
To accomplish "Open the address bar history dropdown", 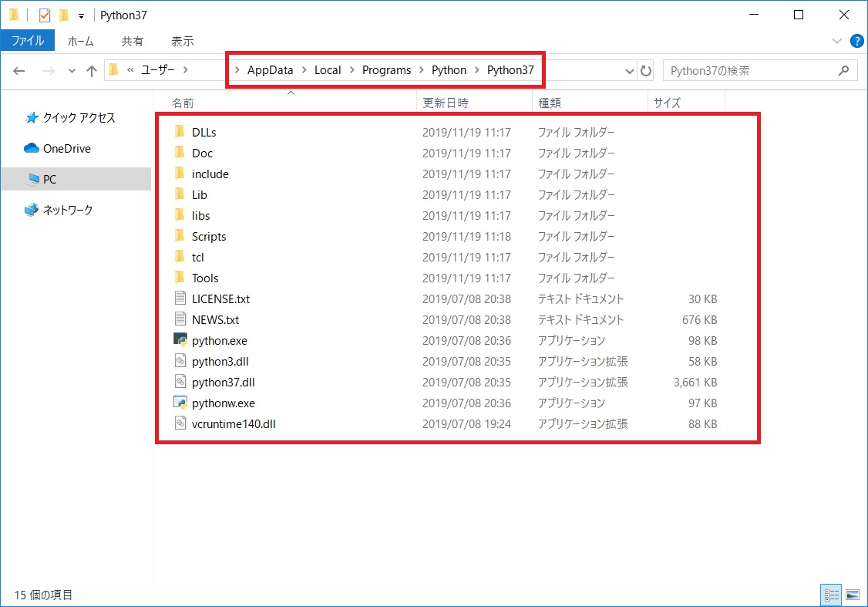I will (629, 71).
